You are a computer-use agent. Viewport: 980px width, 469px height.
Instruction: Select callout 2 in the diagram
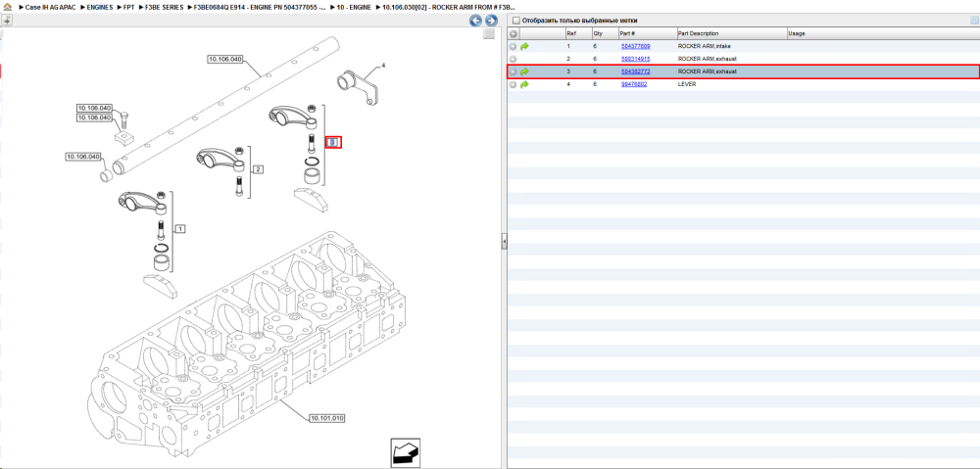click(x=258, y=169)
